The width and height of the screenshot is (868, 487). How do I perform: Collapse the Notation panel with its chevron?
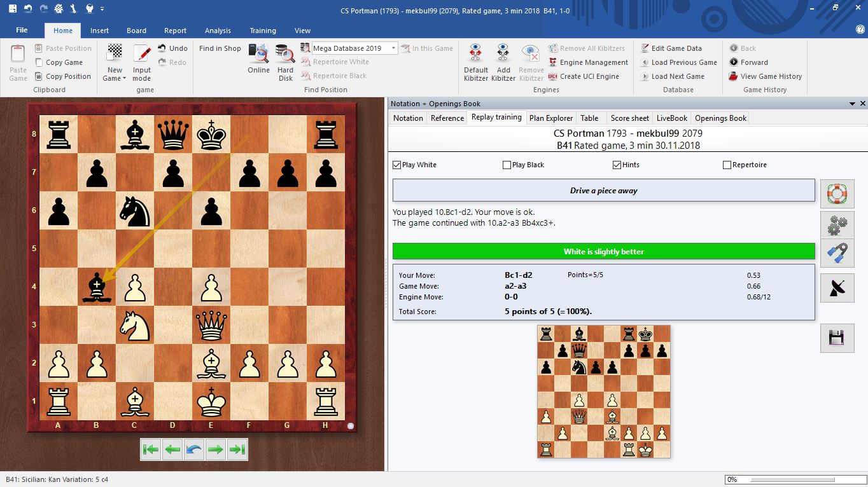853,103
